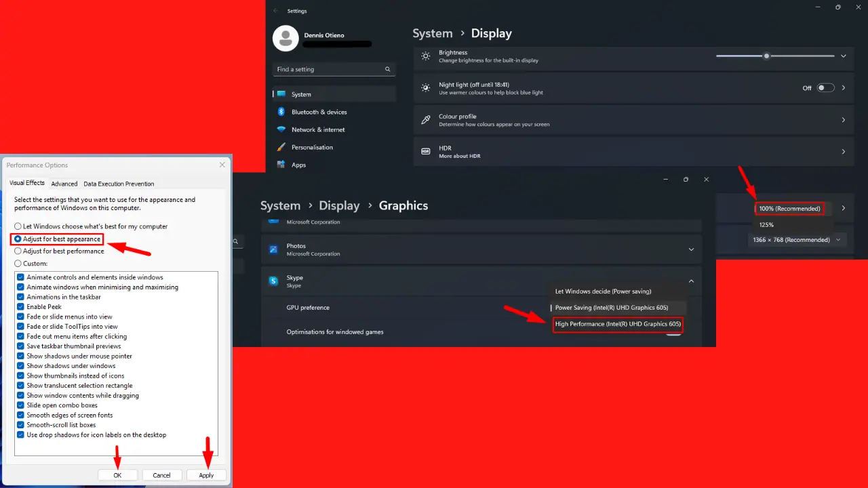This screenshot has height=488, width=868.
Task: Uncheck Show thumbnails instead of icons
Action: pos(21,376)
